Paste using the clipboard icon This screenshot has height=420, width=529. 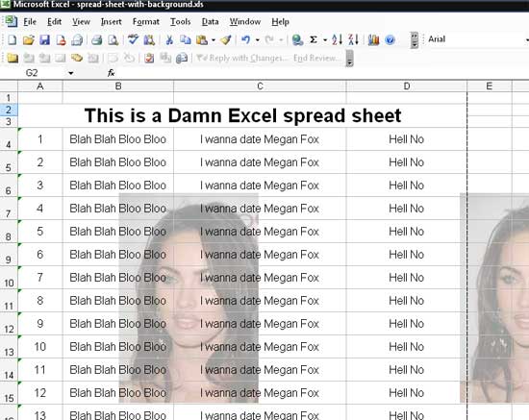(202, 40)
